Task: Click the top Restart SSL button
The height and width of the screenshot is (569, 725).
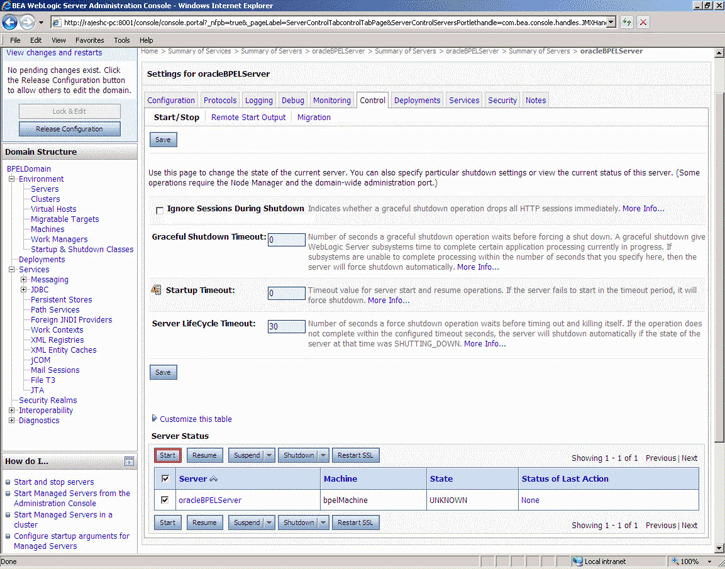Action: coord(355,455)
